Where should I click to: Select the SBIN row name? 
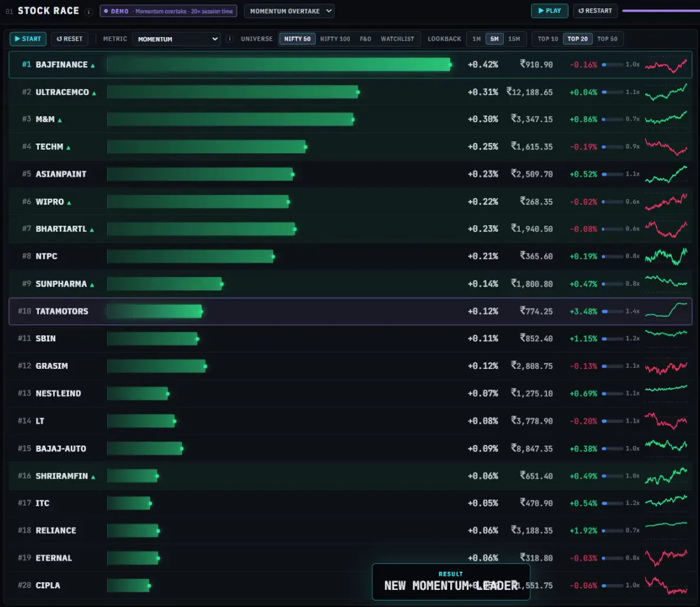[x=45, y=338]
